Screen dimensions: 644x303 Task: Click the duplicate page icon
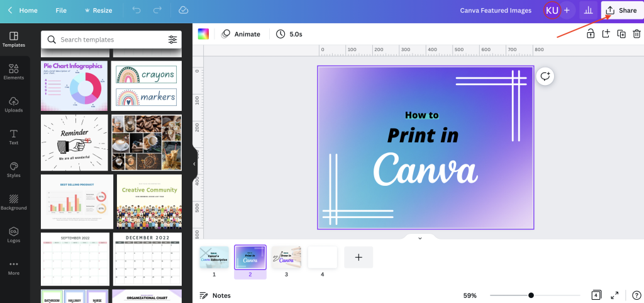621,34
